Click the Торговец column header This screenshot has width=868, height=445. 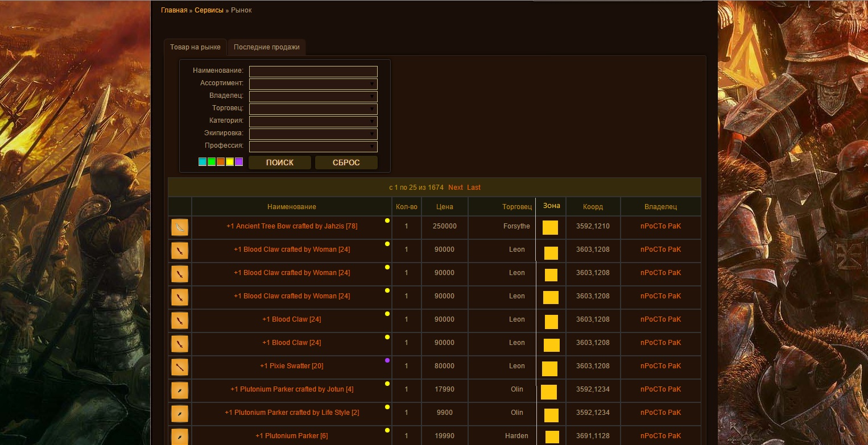click(517, 207)
